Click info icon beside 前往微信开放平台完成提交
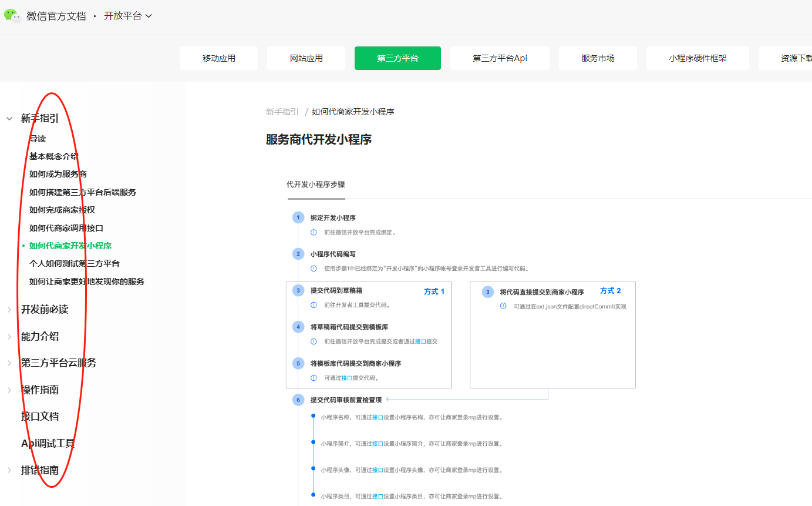 coord(314,341)
